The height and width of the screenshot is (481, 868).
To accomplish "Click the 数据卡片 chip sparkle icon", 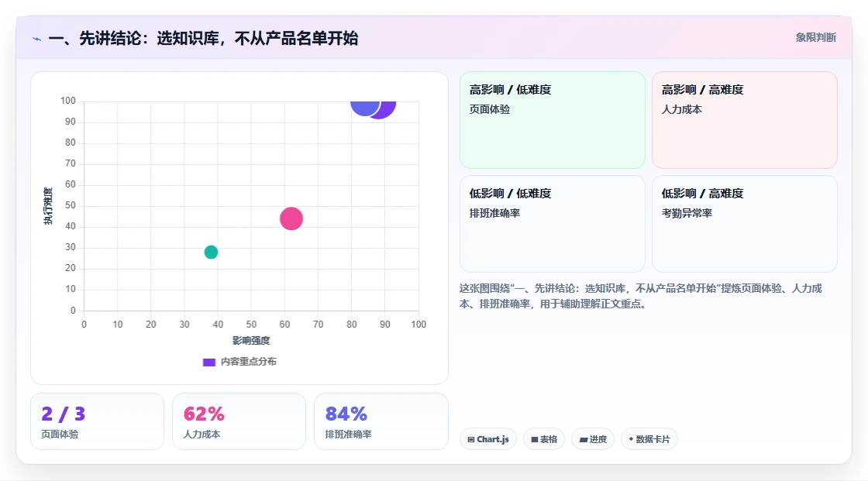I will tap(631, 439).
